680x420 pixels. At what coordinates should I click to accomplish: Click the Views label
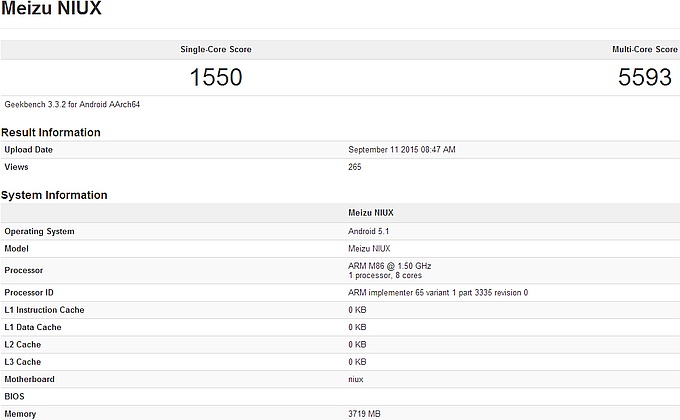click(16, 167)
